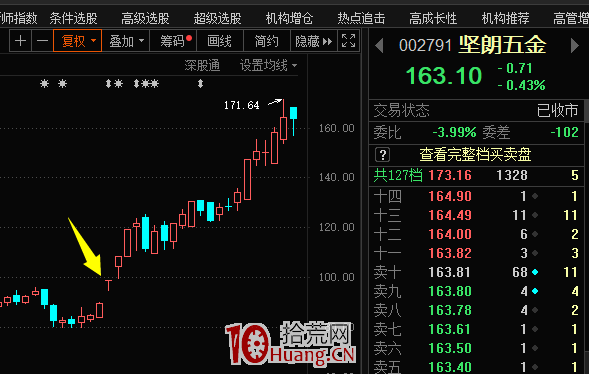The image size is (589, 374).
Task: Select 十三 row price 164.49
Action: point(450,215)
